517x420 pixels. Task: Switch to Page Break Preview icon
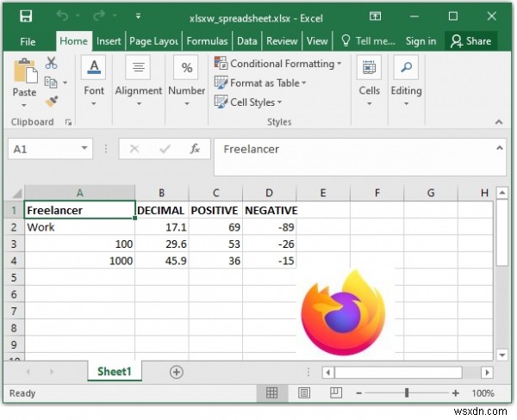(x=336, y=392)
